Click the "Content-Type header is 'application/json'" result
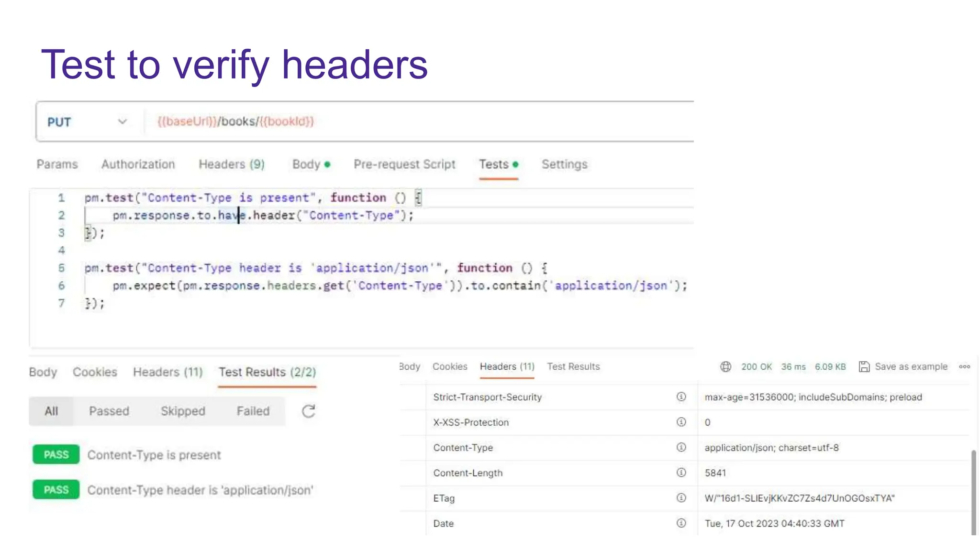This screenshot has width=980, height=551. [x=200, y=490]
